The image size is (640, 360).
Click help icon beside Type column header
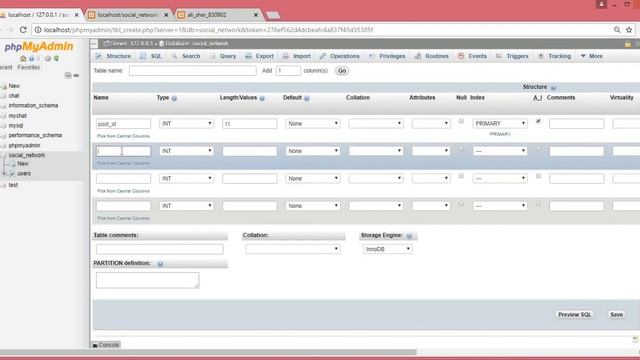[x=174, y=98]
